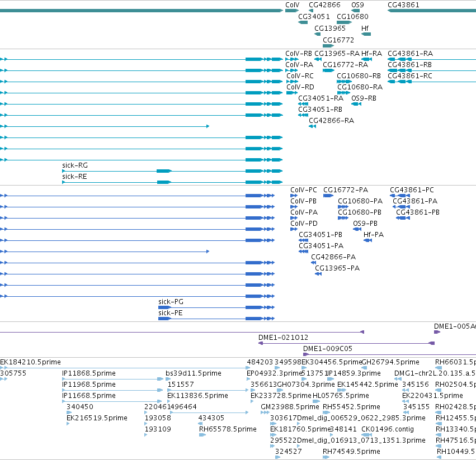Click the CG13965-PA protein label

click(x=337, y=269)
